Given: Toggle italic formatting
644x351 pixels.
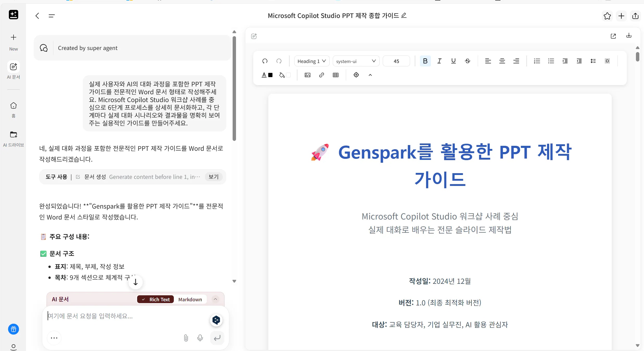Looking at the screenshot, I should pos(439,61).
